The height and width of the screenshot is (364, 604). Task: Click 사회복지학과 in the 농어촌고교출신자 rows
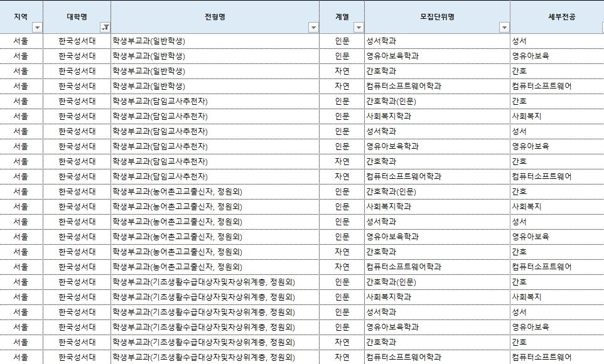[x=388, y=206]
